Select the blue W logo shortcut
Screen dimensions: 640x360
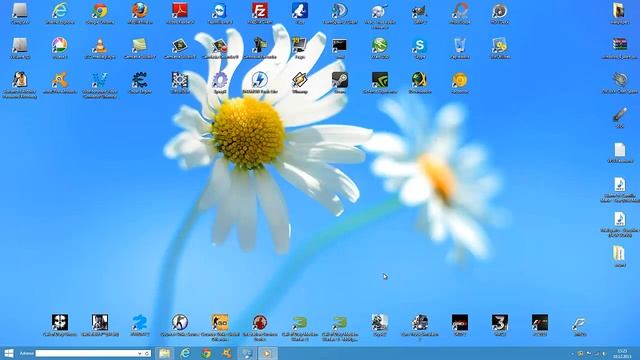[100, 80]
